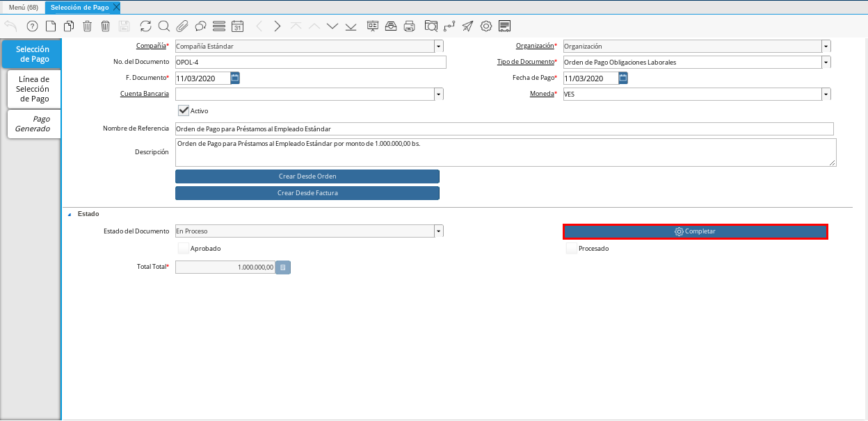Open the record search magnifier icon
Image resolution: width=868 pixels, height=421 pixels.
tap(163, 26)
